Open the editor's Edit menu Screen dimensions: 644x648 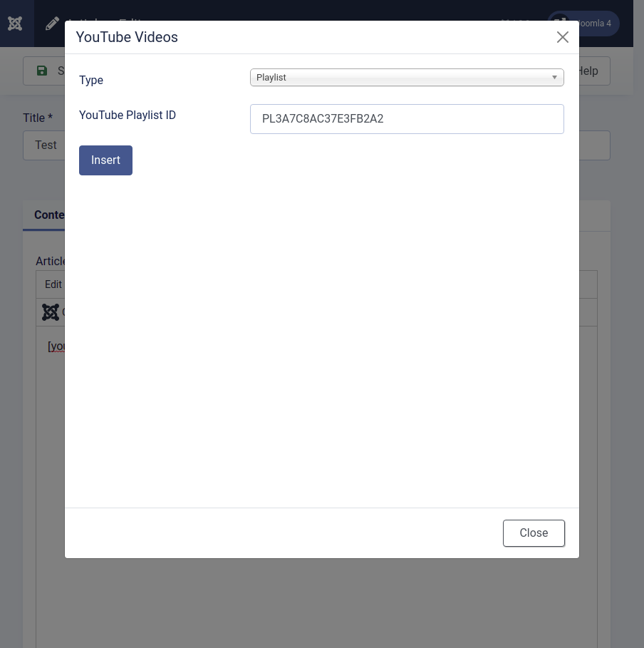pyautogui.click(x=53, y=284)
